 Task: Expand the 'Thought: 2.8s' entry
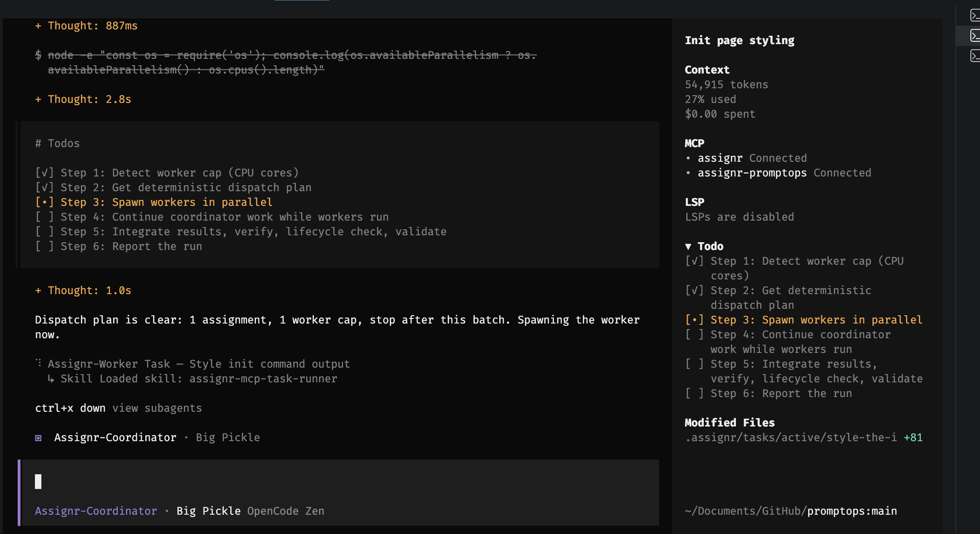click(83, 99)
